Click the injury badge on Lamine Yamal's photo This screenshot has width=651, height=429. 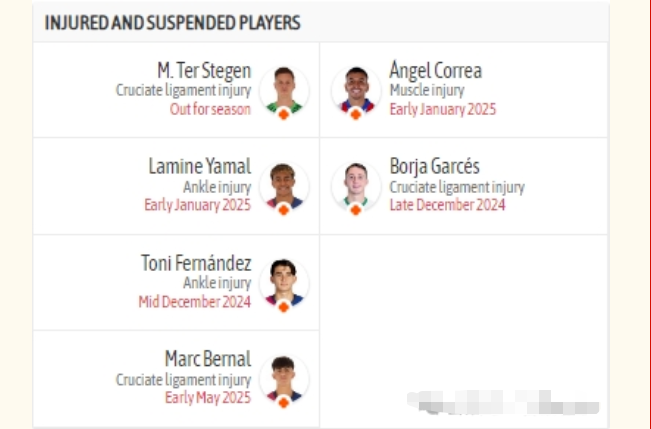[x=283, y=210]
